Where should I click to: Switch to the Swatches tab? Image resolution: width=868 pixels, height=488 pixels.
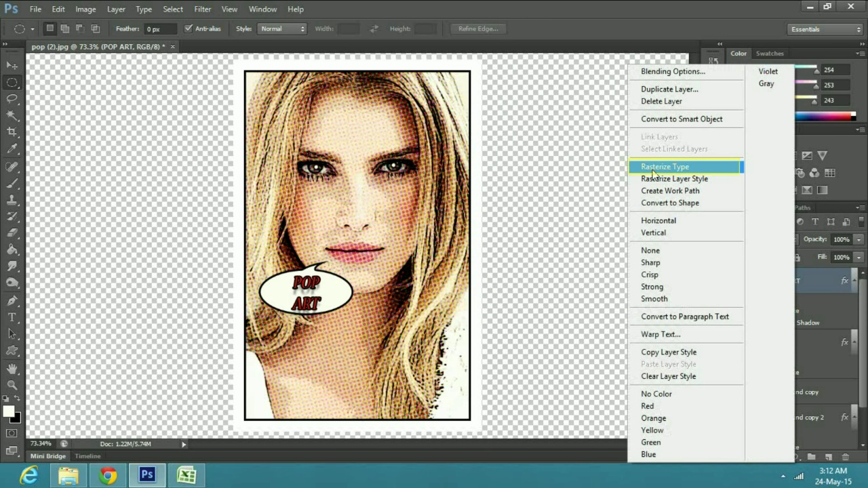pos(770,54)
